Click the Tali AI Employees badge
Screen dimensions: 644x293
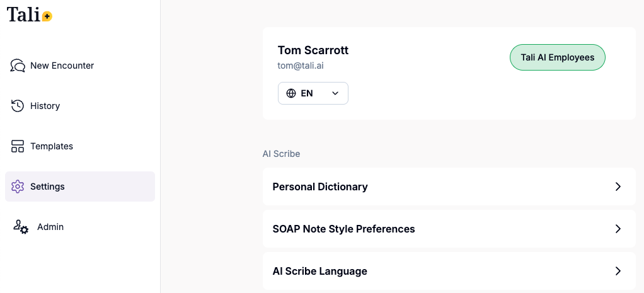pyautogui.click(x=557, y=57)
